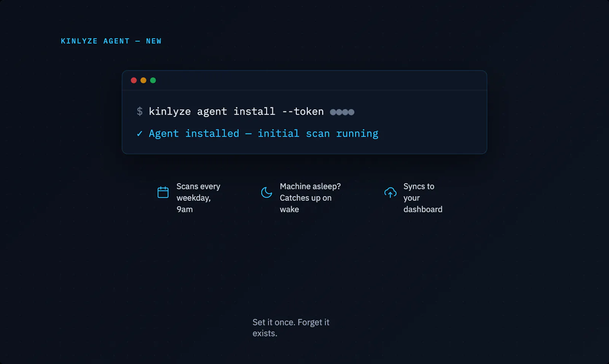The image size is (609, 364).
Task: Click the red dot in terminal title bar
Action: click(134, 80)
